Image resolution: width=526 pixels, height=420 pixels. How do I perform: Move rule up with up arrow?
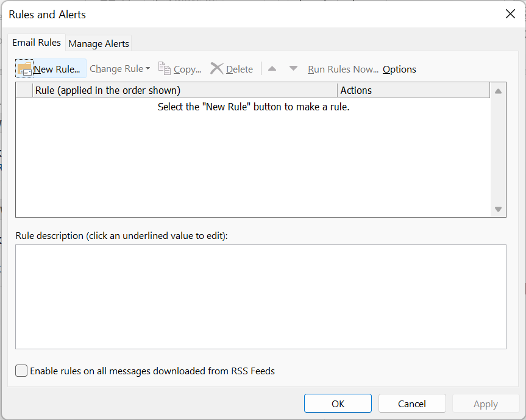click(x=272, y=69)
